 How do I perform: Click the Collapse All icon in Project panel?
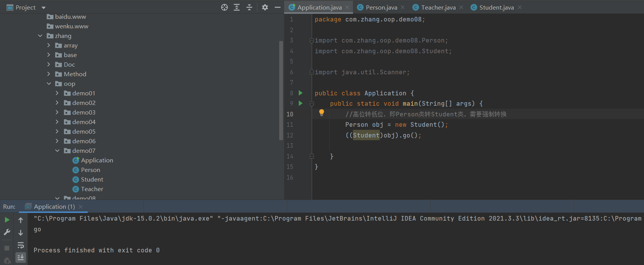pos(249,7)
